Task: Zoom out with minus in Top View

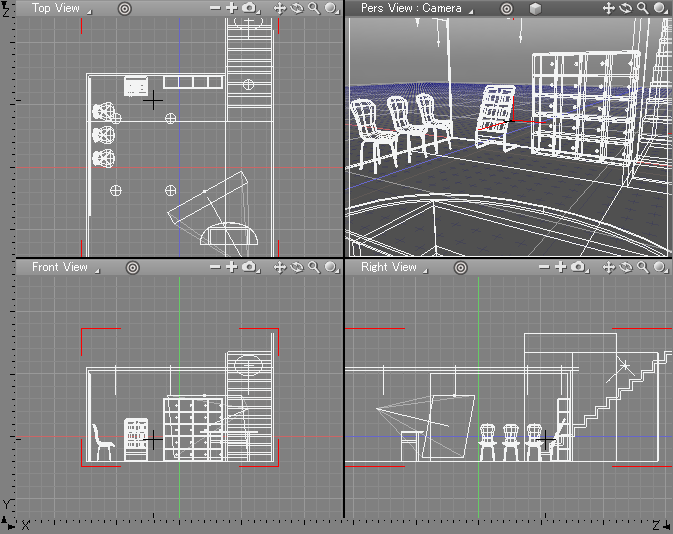Action: tap(215, 8)
